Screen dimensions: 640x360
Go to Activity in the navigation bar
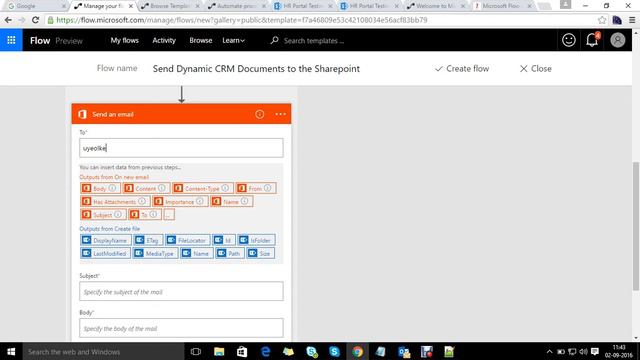pos(164,40)
